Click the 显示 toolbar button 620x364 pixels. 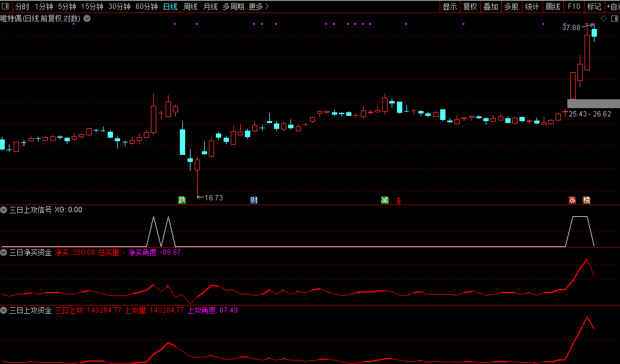point(450,6)
